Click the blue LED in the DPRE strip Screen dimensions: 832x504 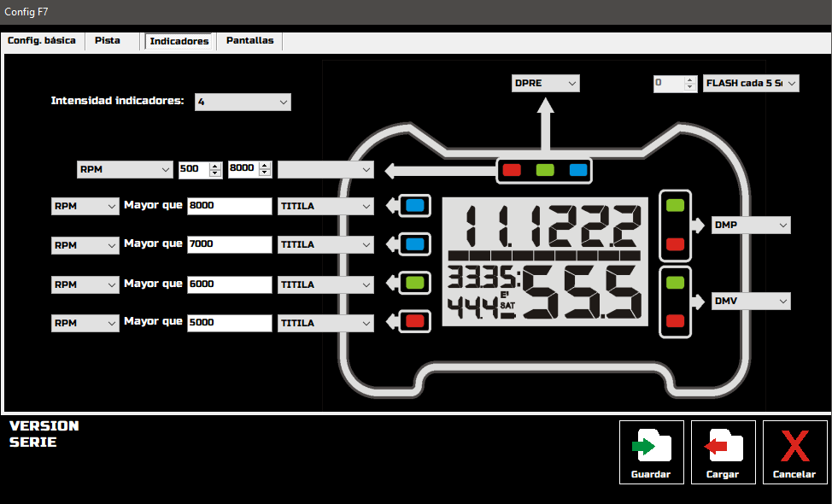[x=578, y=170]
